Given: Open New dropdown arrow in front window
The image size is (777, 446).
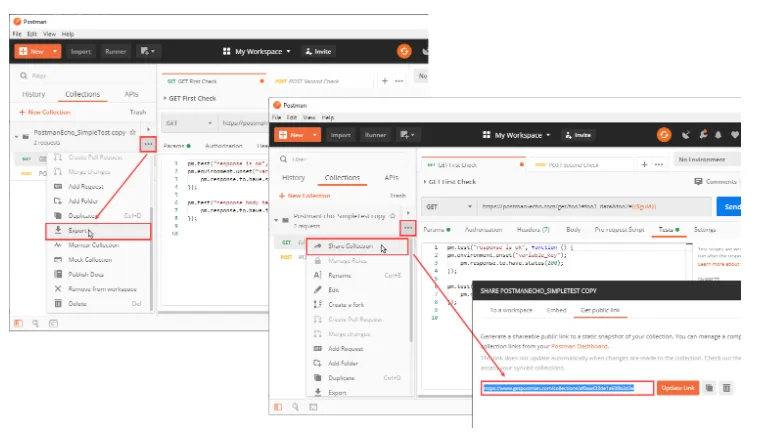Looking at the screenshot, I should click(x=315, y=135).
